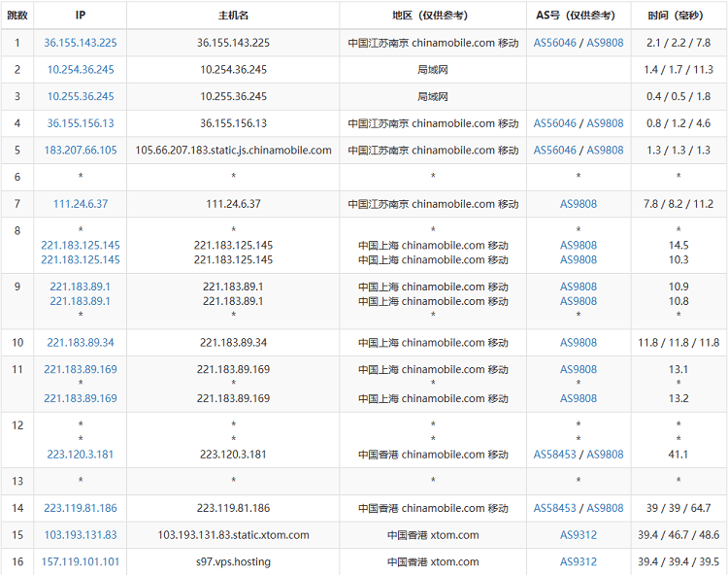The width and height of the screenshot is (728, 575).
Task: Select the time value 39.4 / 46.7 / 48.6
Action: click(678, 535)
